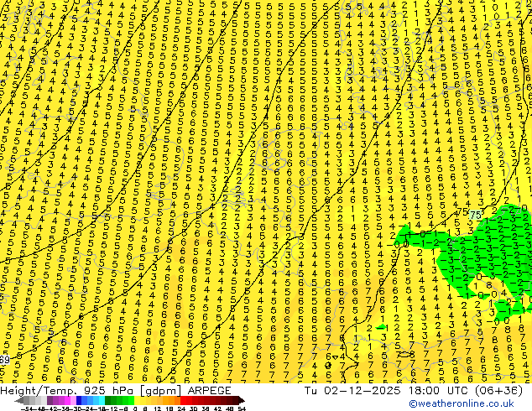Click the yellow swatch above 0 in legend

(137, 400)
